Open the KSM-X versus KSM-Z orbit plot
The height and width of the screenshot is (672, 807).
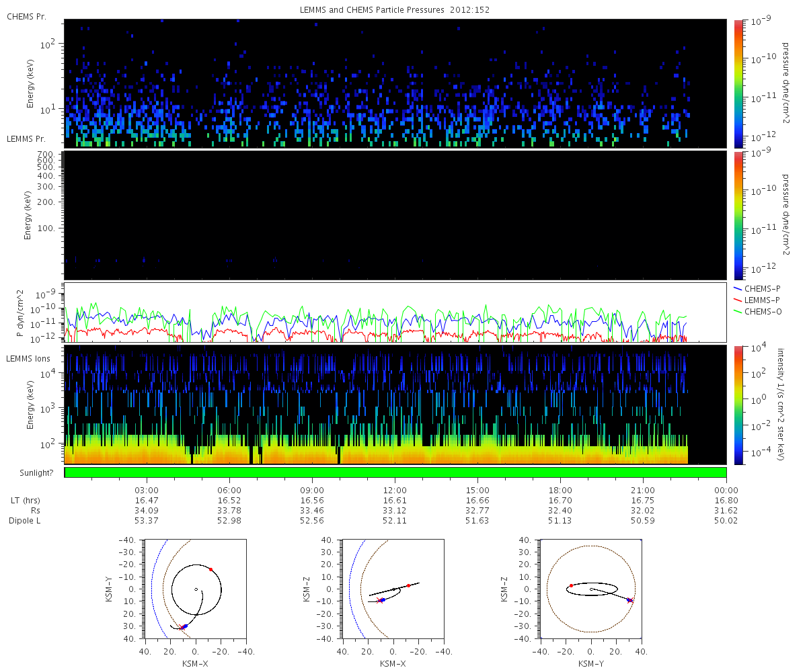click(393, 589)
